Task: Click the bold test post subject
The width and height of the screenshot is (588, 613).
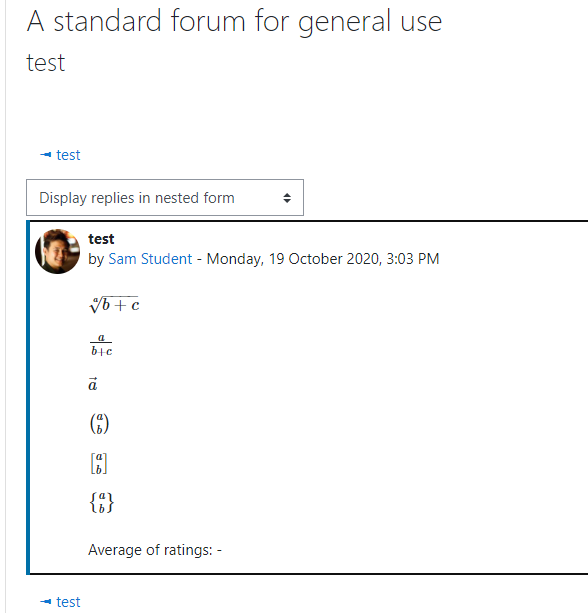Action: click(101, 239)
